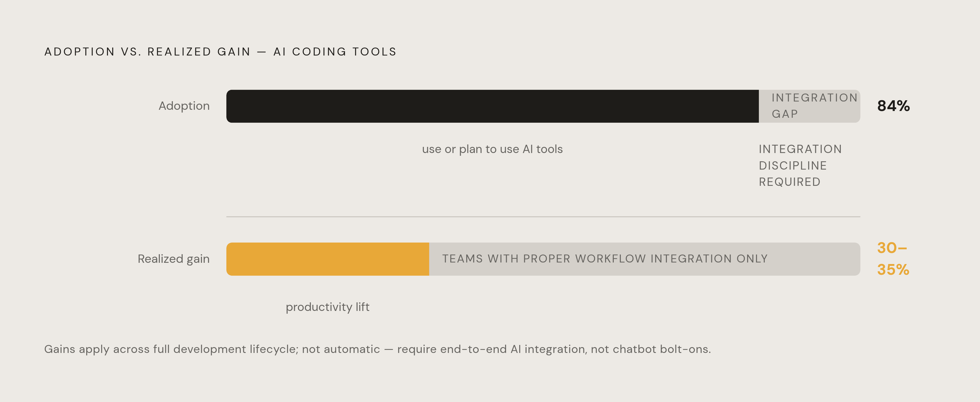The width and height of the screenshot is (980, 402).
Task: Click the word 'GAP' inside the Adoption bar
Action: point(785,114)
